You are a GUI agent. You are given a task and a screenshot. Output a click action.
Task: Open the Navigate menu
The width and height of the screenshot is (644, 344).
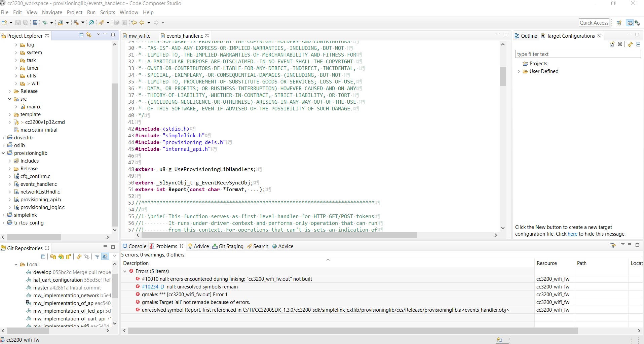tap(52, 12)
